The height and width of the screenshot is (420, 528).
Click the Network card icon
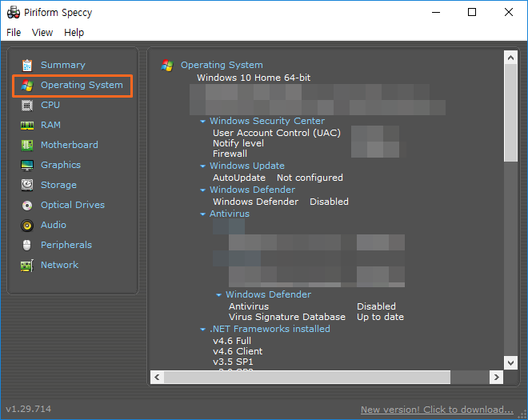click(x=27, y=266)
